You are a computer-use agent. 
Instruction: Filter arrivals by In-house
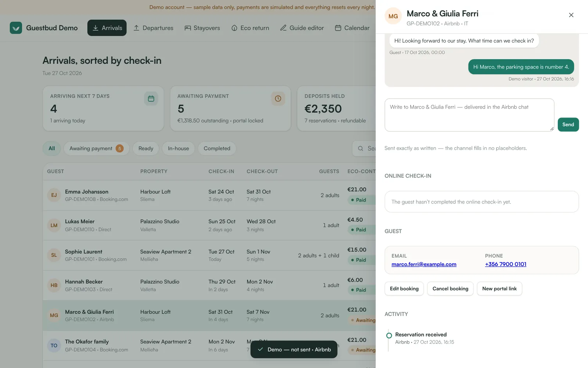[178, 148]
